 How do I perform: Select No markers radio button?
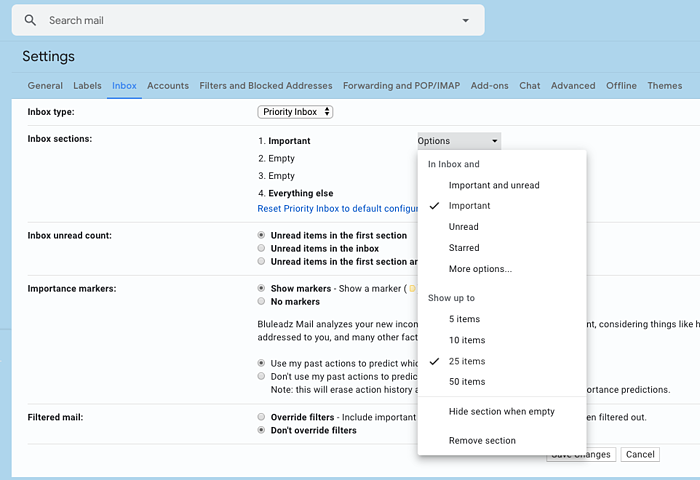pos(261,301)
